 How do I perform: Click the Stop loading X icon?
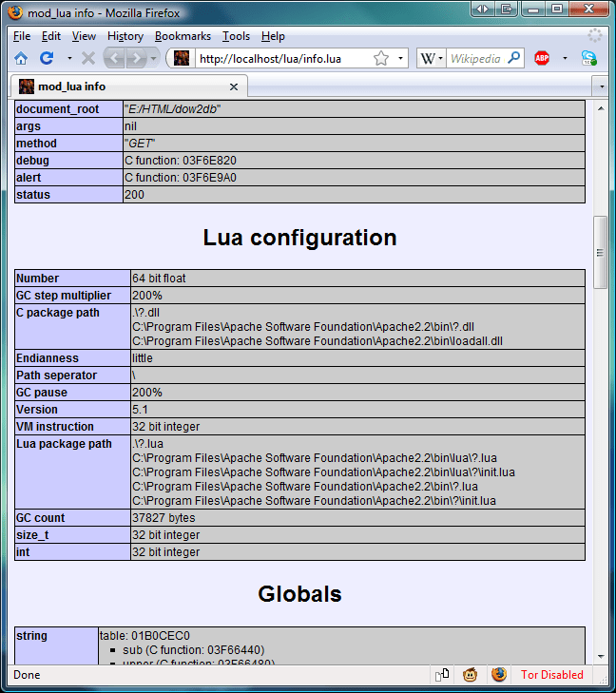click(88, 58)
